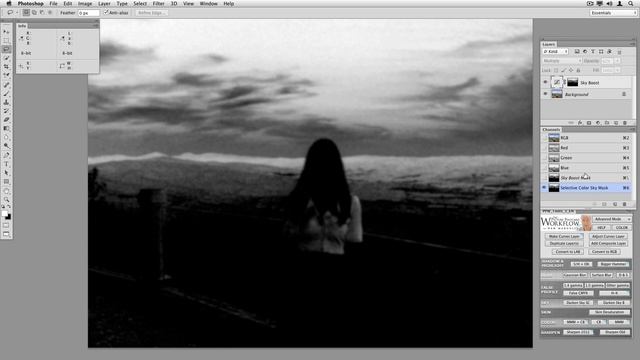This screenshot has height=360, width=640.
Task: Open the Info panel flyout menu
Action: click(96, 25)
